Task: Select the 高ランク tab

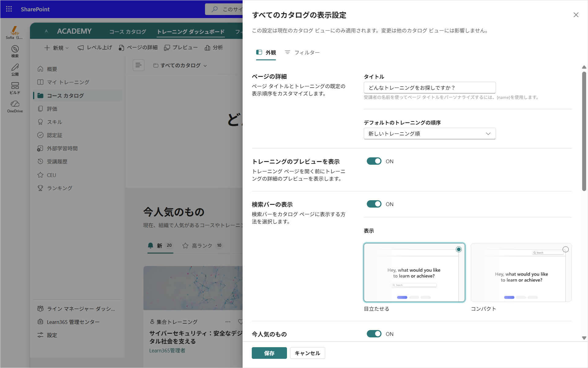Action: click(x=203, y=246)
